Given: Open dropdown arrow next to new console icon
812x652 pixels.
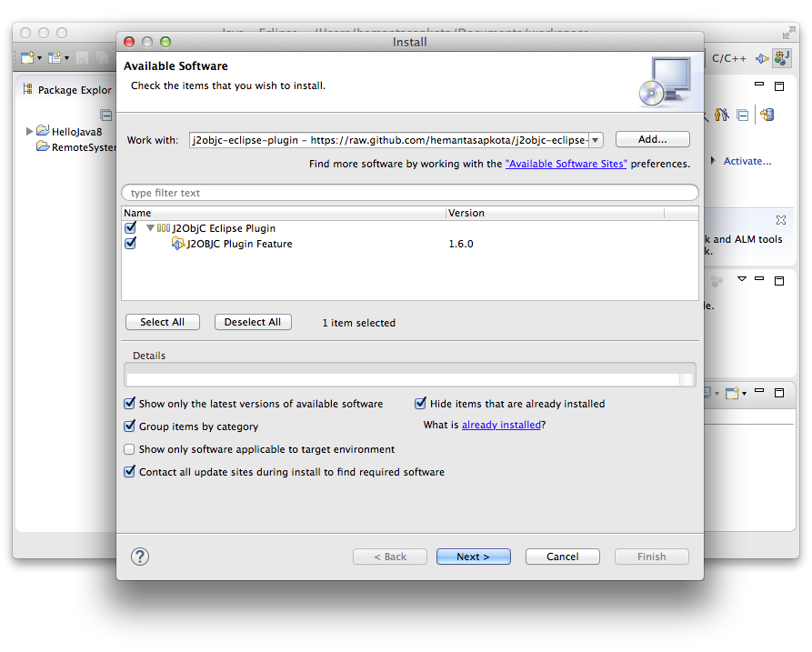Looking at the screenshot, I should point(744,394).
